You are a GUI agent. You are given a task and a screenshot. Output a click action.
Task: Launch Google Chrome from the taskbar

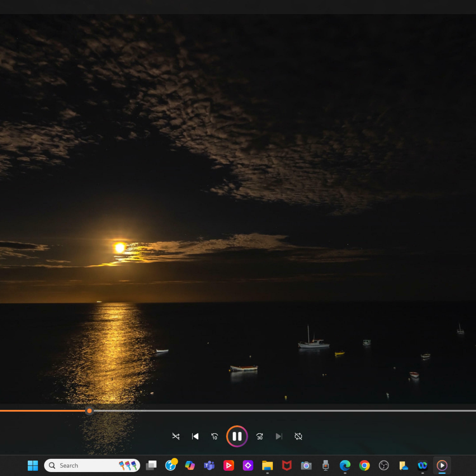click(364, 465)
